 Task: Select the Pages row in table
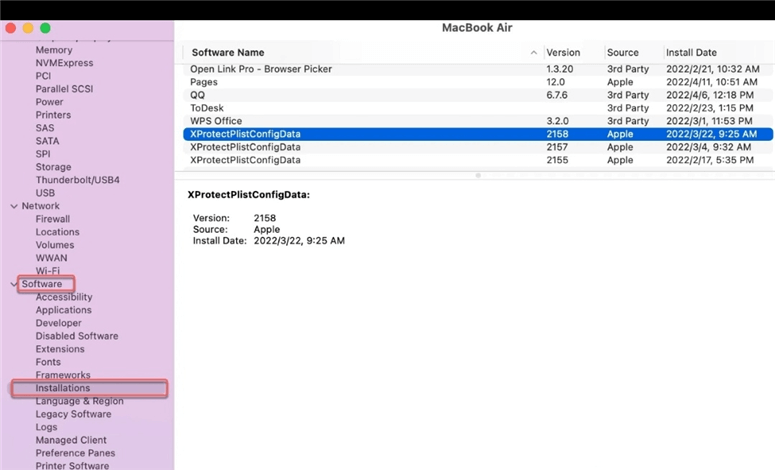tap(477, 82)
